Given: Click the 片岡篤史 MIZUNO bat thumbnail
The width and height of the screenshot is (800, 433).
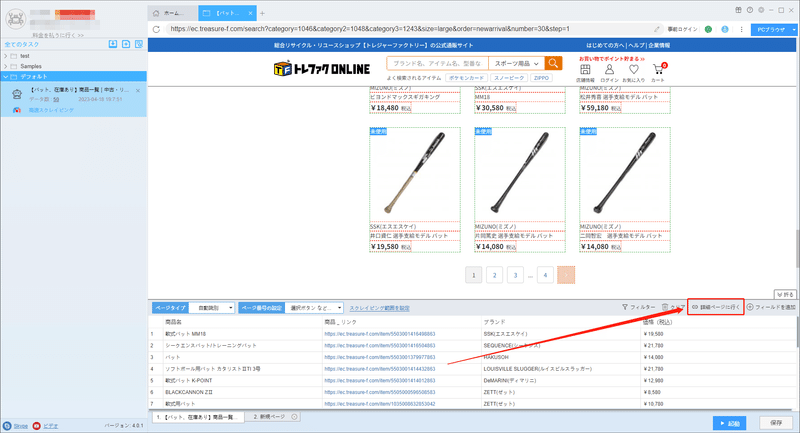Looking at the screenshot, I should pyautogui.click(x=520, y=174).
